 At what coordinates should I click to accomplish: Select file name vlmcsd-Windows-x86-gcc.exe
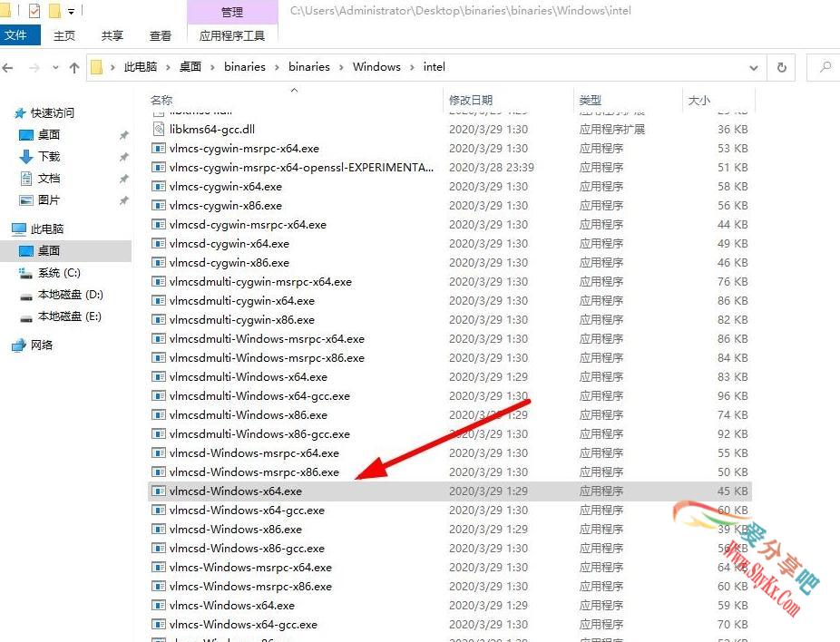click(247, 549)
